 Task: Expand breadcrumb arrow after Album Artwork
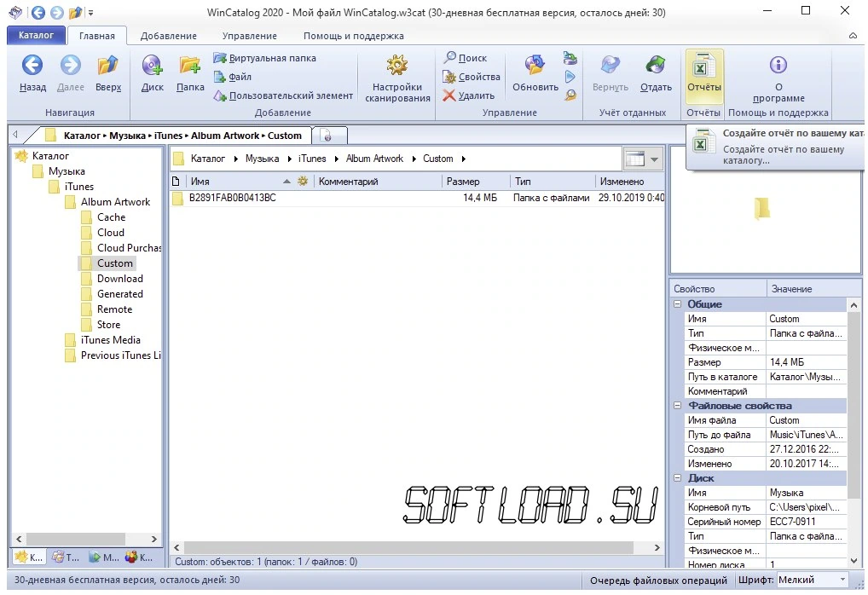[414, 159]
